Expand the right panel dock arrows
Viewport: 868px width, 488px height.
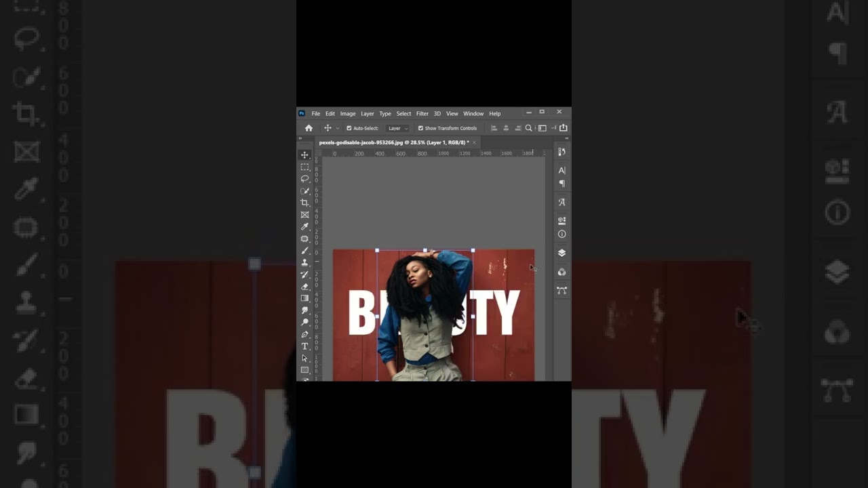click(x=567, y=138)
